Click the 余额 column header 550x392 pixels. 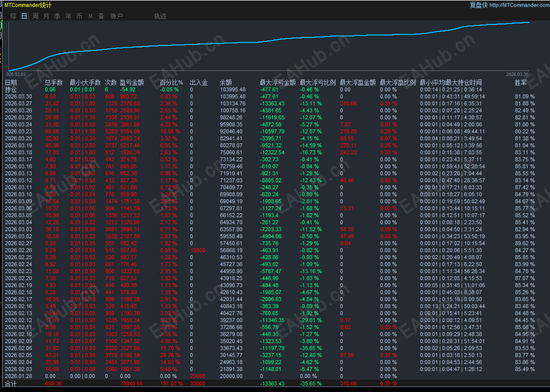(x=226, y=82)
